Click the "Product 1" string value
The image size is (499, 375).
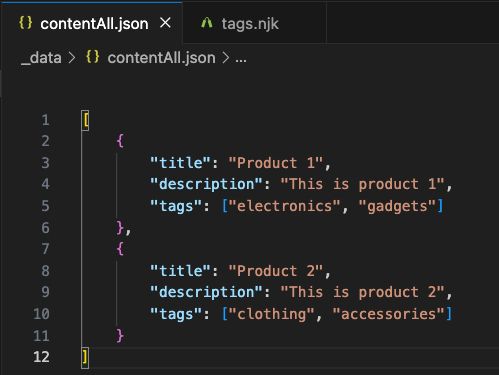pyautogui.click(x=276, y=163)
